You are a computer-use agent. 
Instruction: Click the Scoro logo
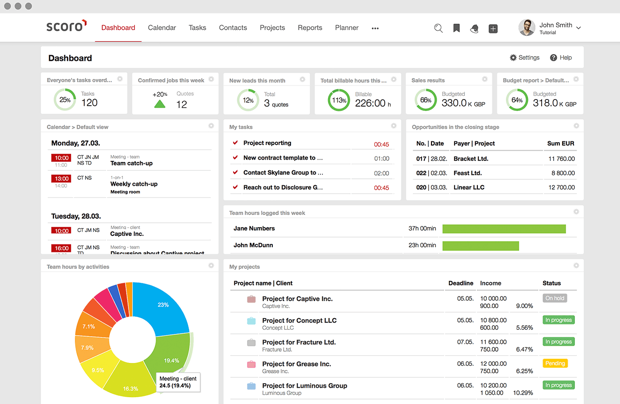pos(66,26)
